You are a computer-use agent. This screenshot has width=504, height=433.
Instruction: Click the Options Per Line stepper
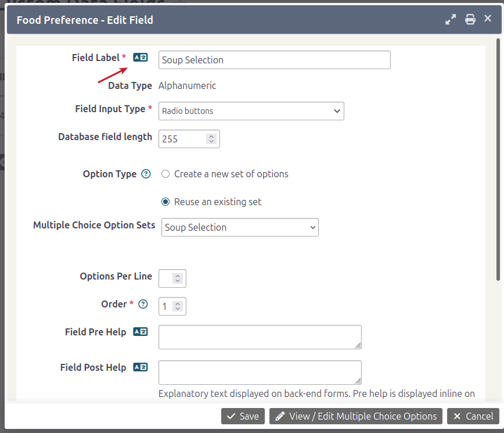click(x=178, y=278)
